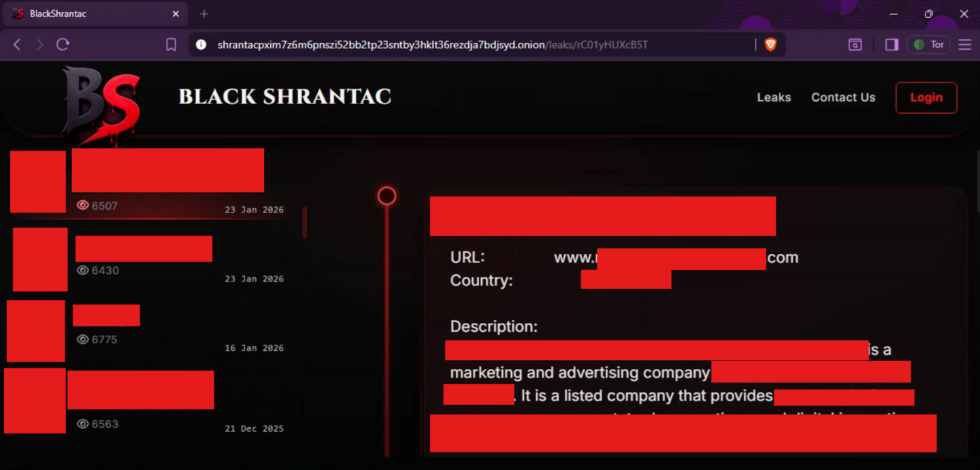Click the eye icon beside 6775 views
Image resolution: width=980 pixels, height=470 pixels.
coord(83,339)
